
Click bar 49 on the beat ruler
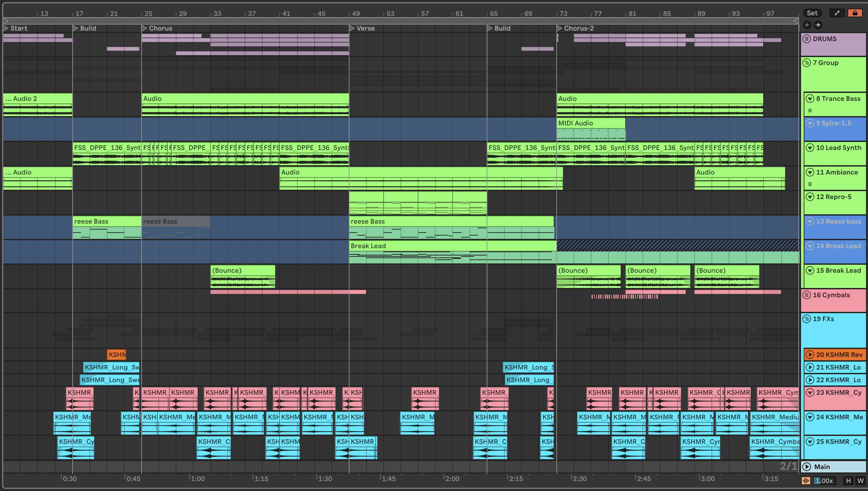pos(355,14)
